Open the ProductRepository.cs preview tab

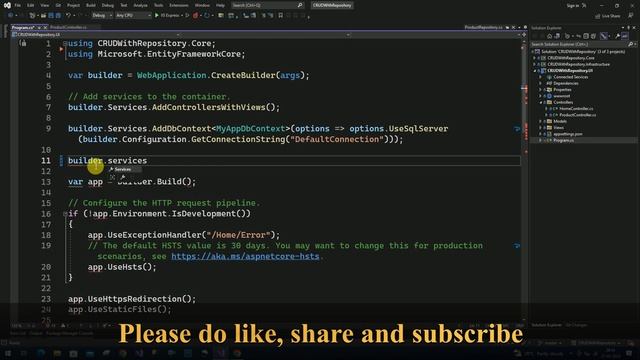484,27
